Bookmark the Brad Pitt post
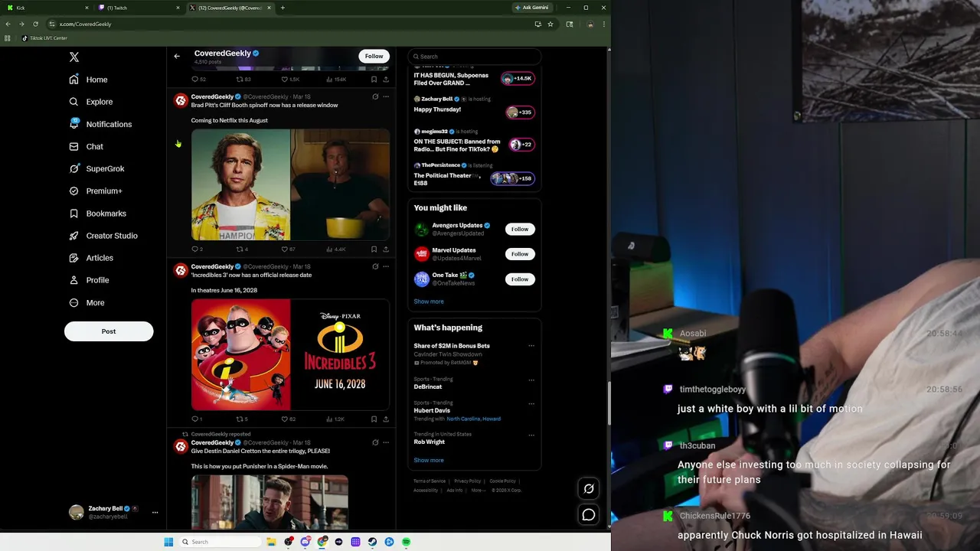Screen dimensions: 980x551 374,249
